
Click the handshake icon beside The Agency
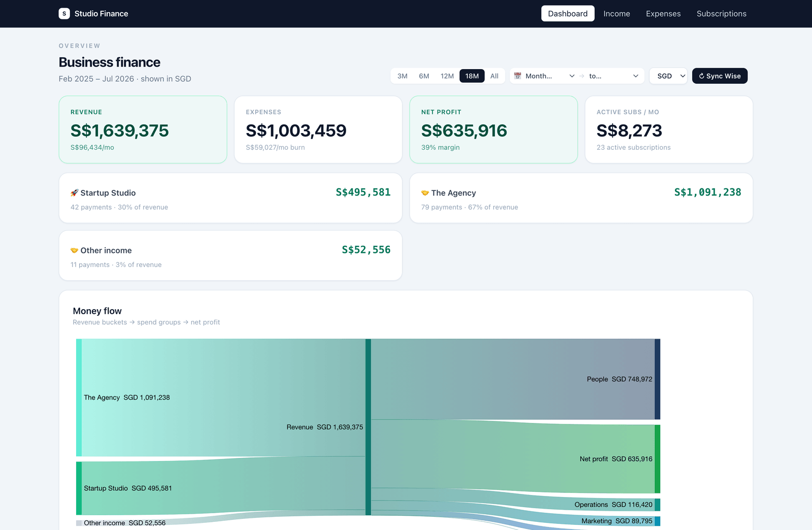pos(425,193)
